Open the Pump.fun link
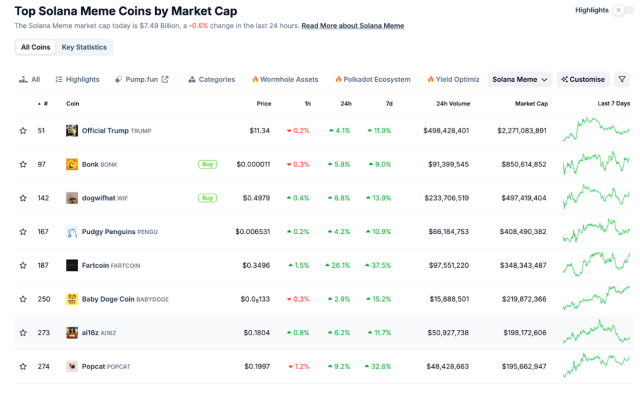This screenshot has width=640, height=396. (142, 79)
